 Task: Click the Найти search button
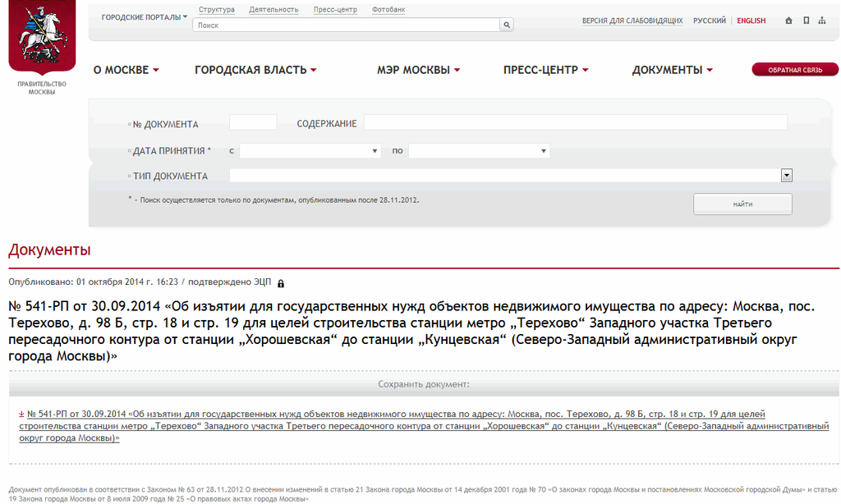tap(742, 204)
